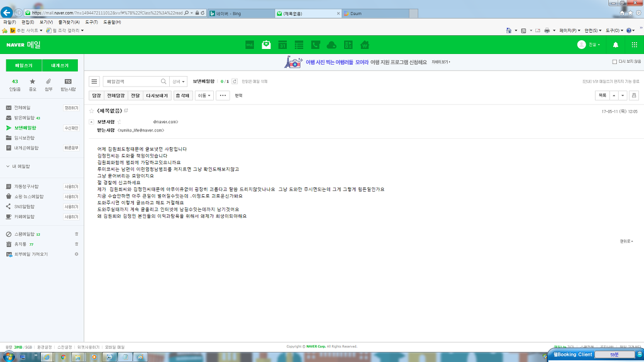This screenshot has width=644, height=362.
Task: Click the 메일검색 search input field
Action: click(x=132, y=81)
